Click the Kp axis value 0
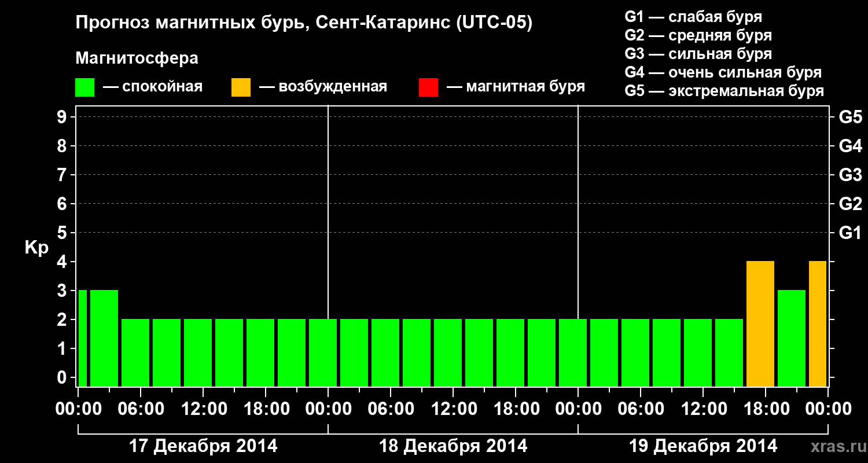Image resolution: width=868 pixels, height=463 pixels. coord(63,377)
